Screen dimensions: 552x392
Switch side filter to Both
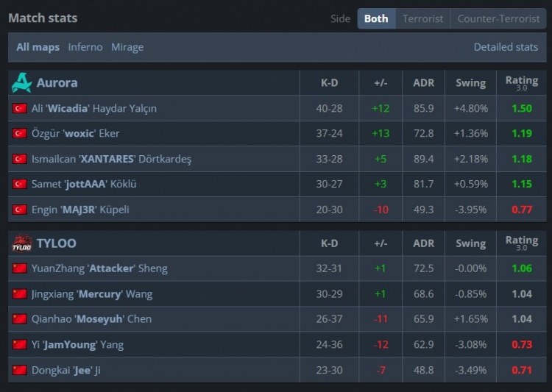[376, 18]
